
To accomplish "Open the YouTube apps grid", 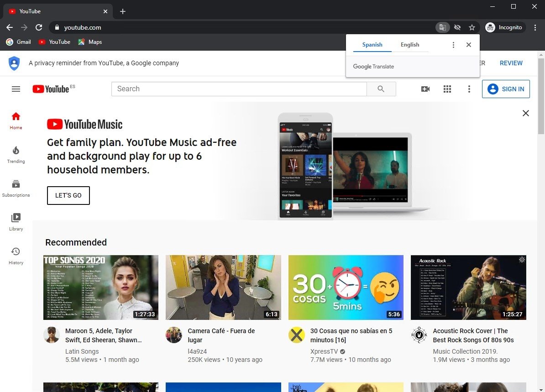I will click(447, 89).
